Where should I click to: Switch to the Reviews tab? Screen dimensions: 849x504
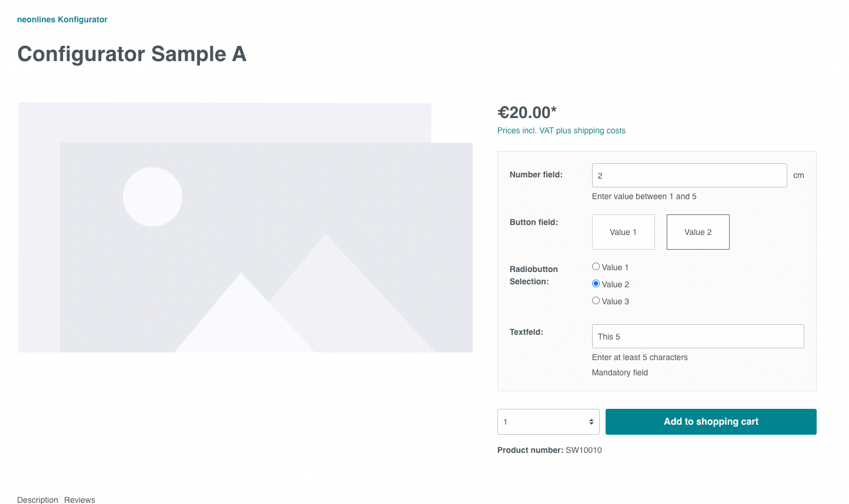(x=79, y=500)
